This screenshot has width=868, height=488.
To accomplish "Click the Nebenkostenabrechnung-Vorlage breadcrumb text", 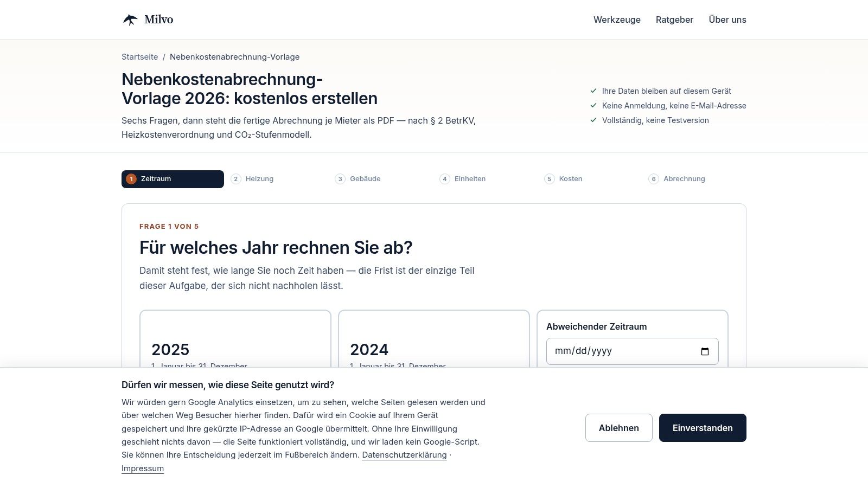I will 234,57.
